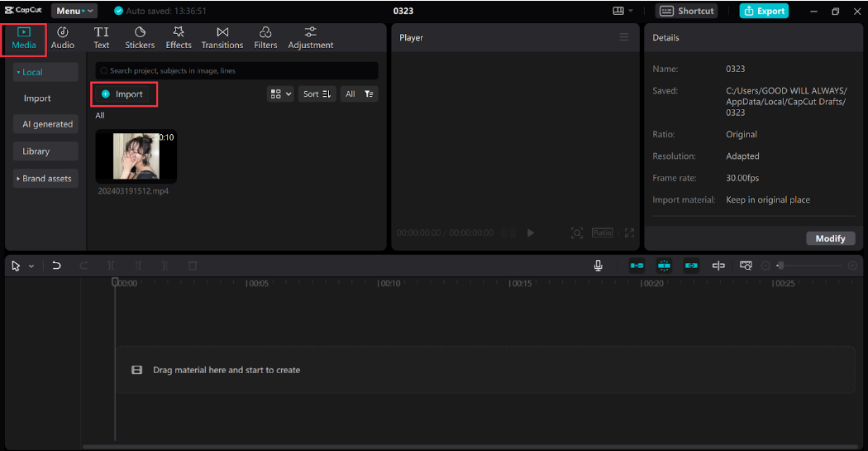
Task: Open the Stickers tab
Action: [x=140, y=38]
